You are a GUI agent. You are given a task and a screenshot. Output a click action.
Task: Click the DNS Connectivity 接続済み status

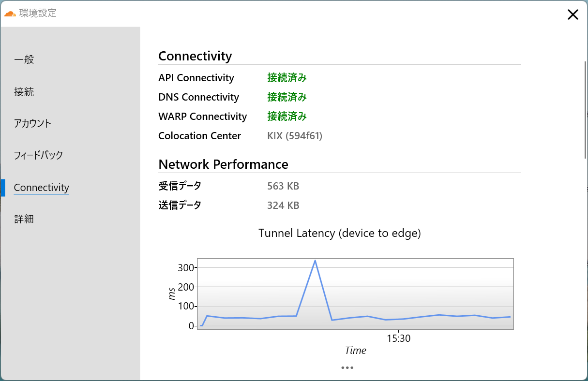click(287, 97)
